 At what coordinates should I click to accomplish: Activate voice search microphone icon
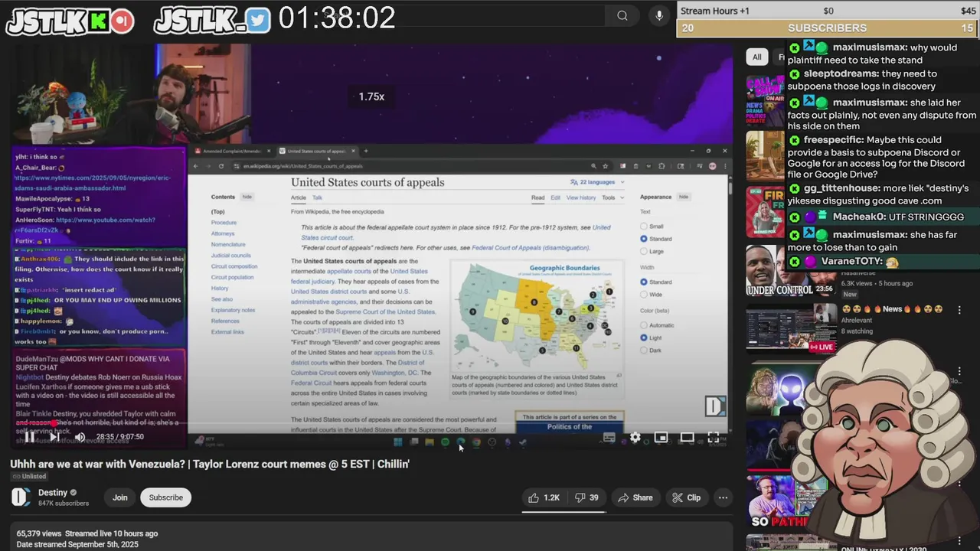(659, 15)
